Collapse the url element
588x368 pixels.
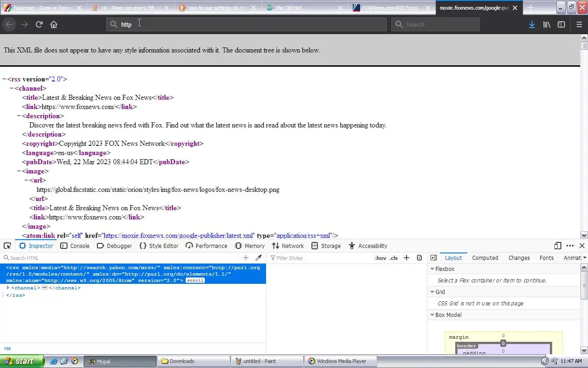pyautogui.click(x=26, y=180)
